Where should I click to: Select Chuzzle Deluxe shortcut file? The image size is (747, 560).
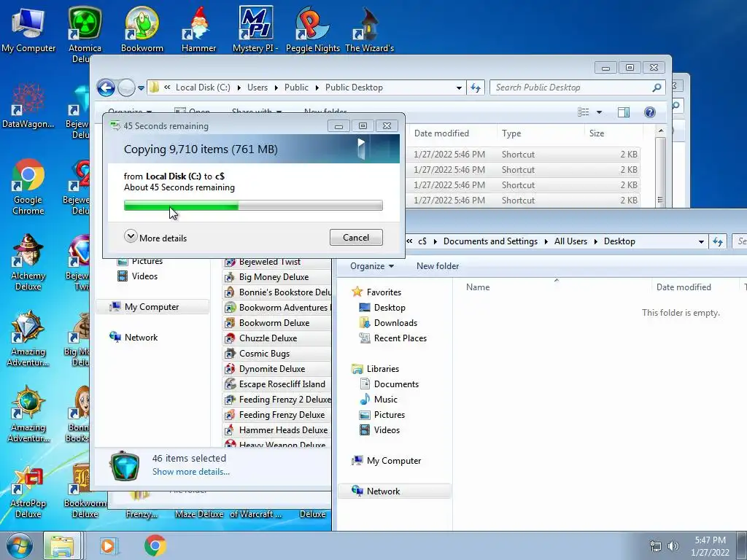[276, 338]
